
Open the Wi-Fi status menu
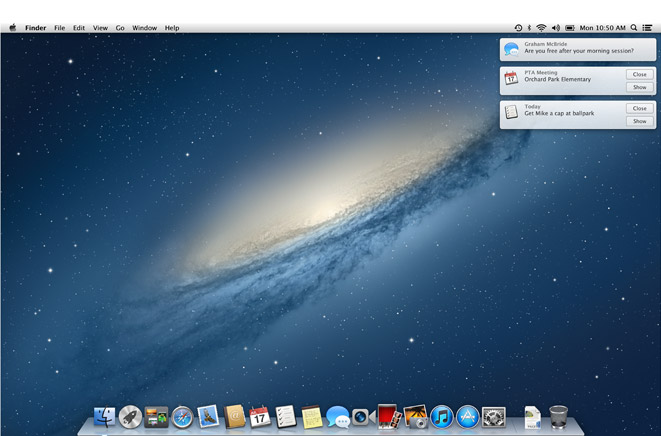click(541, 28)
